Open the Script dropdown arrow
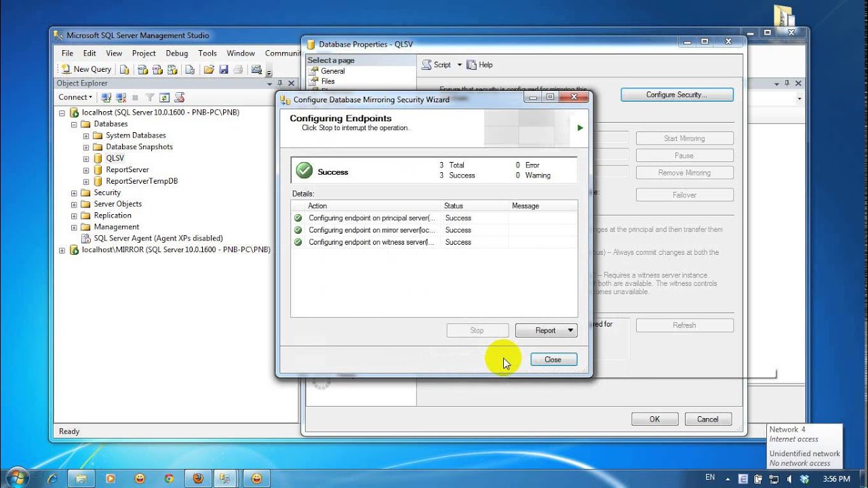This screenshot has height=488, width=868. (459, 65)
